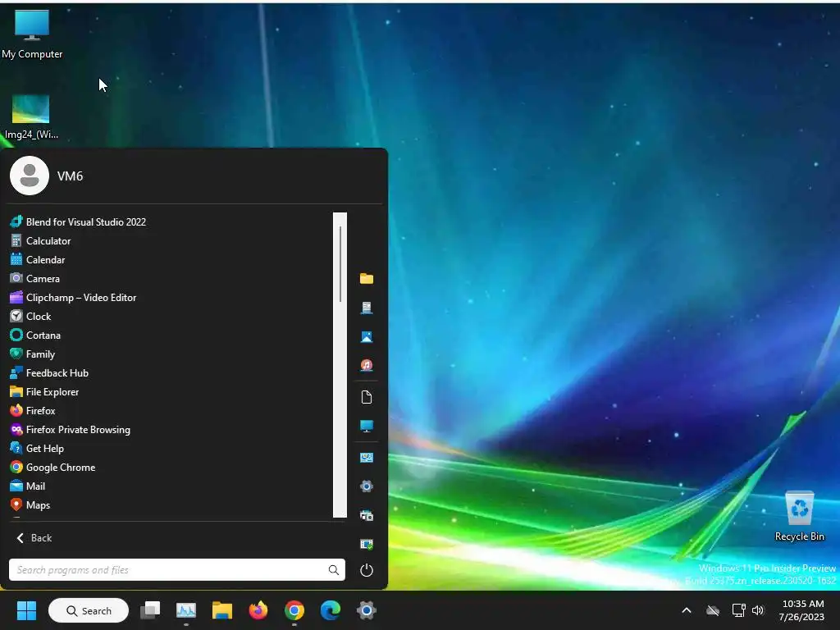
Task: Launch Google Chrome from the programs list
Action: (52, 467)
